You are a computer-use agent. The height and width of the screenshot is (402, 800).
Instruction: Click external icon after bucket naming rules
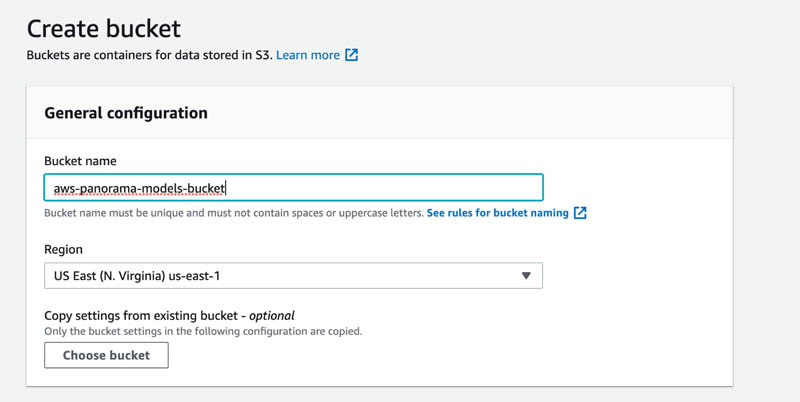(x=580, y=213)
